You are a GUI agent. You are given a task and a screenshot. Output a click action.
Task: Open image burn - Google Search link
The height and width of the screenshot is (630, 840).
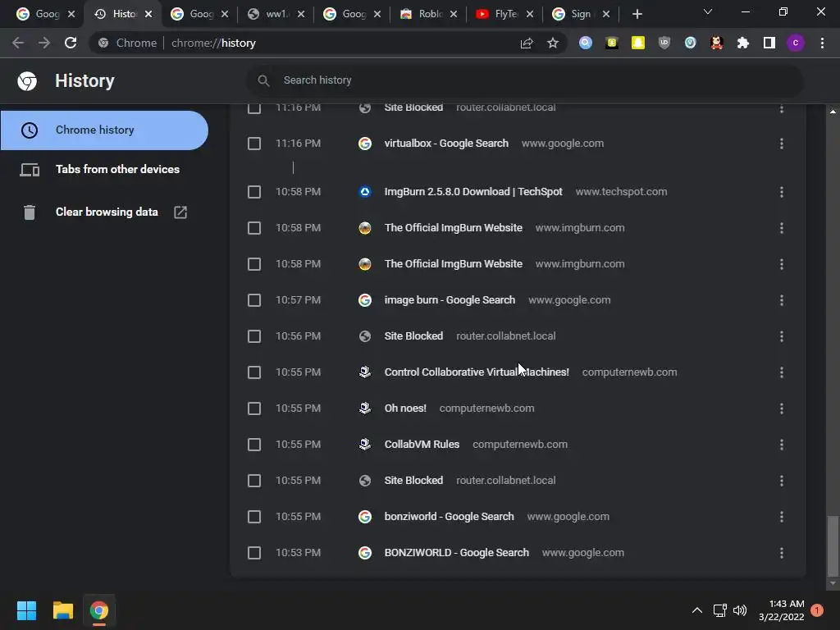click(x=450, y=300)
